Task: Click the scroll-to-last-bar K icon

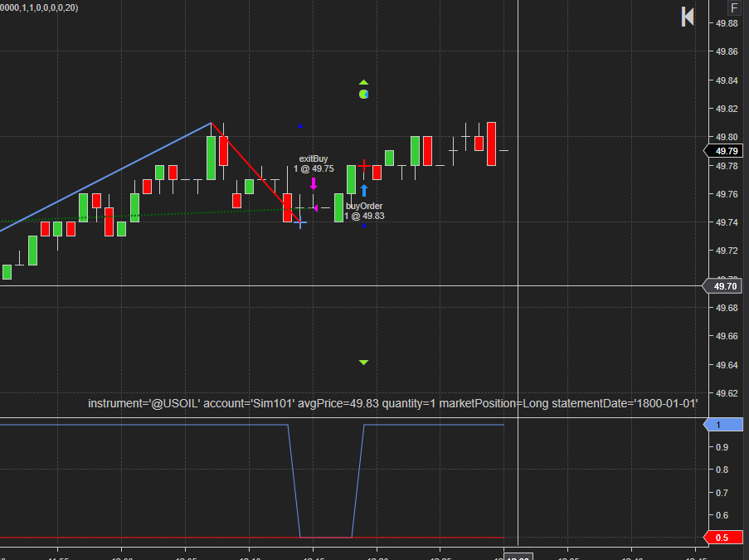Action: pyautogui.click(x=688, y=17)
